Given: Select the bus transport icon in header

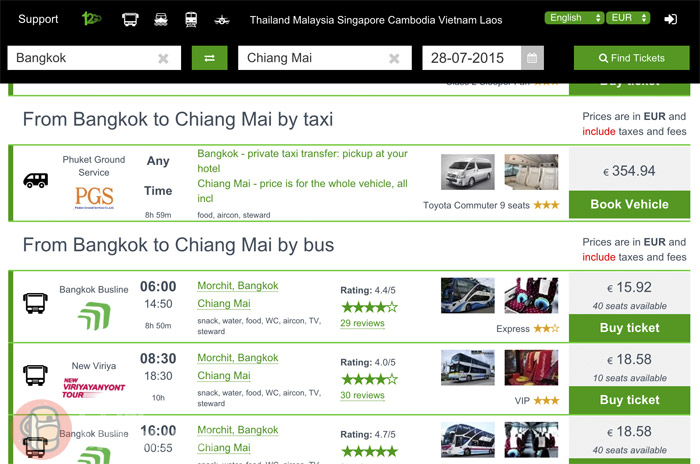Looking at the screenshot, I should [130, 19].
